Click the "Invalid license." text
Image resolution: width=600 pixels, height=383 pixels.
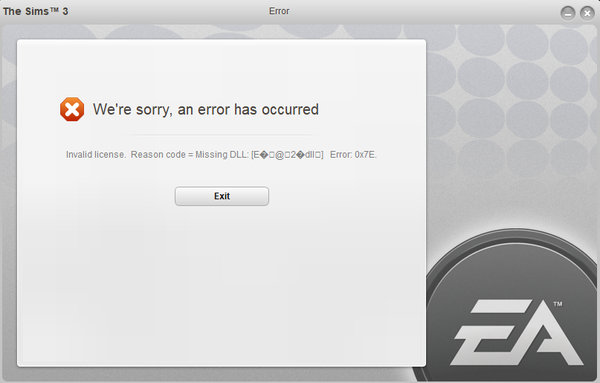pyautogui.click(x=96, y=155)
